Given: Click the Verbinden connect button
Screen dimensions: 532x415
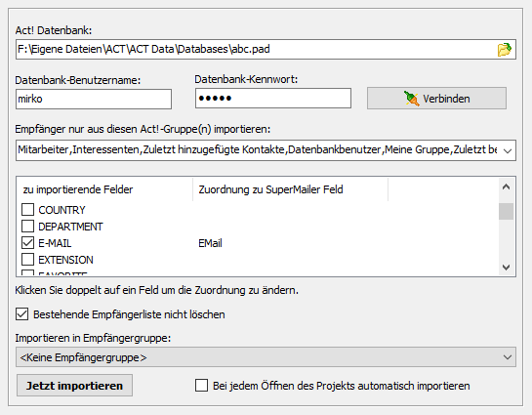Looking at the screenshot, I should (x=436, y=99).
